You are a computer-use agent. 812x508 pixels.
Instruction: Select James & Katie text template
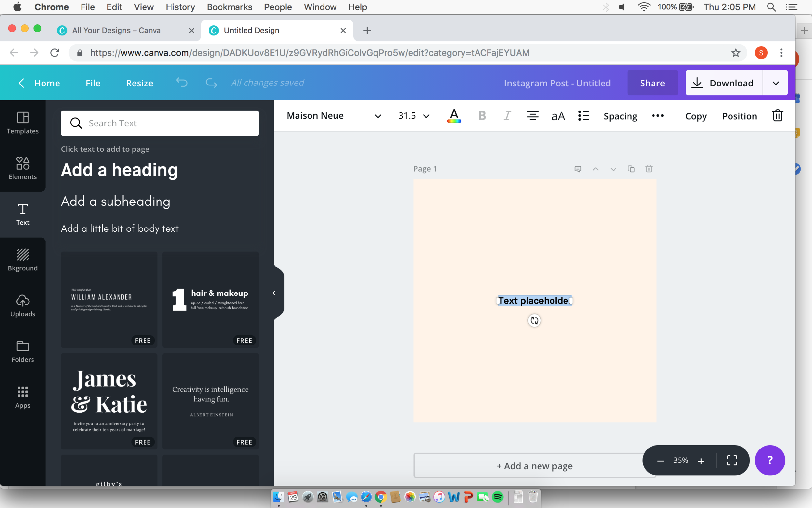109,401
